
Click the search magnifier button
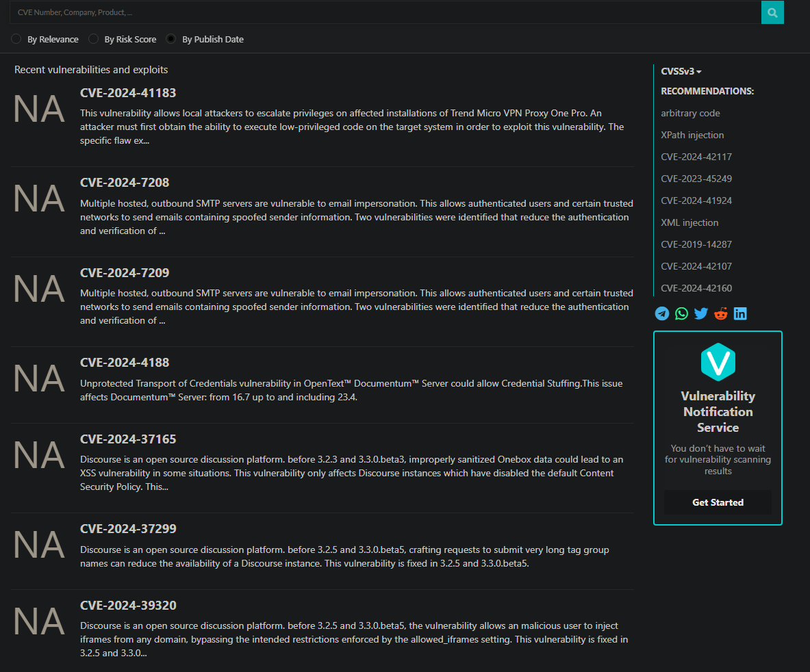(x=772, y=12)
